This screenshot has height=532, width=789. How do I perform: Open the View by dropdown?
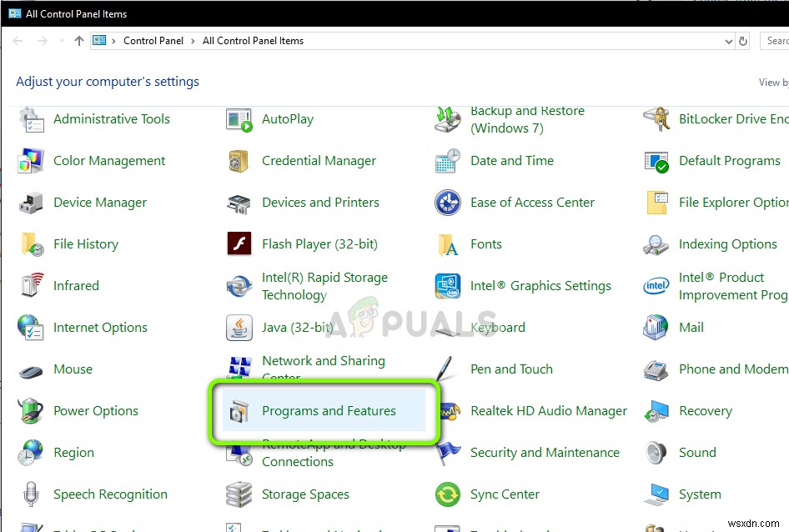774,83
